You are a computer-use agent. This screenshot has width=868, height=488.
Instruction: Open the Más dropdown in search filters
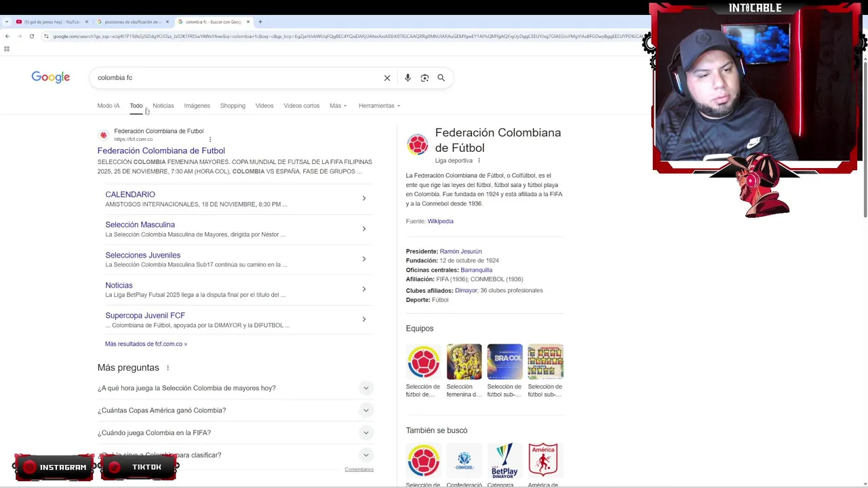tap(338, 106)
